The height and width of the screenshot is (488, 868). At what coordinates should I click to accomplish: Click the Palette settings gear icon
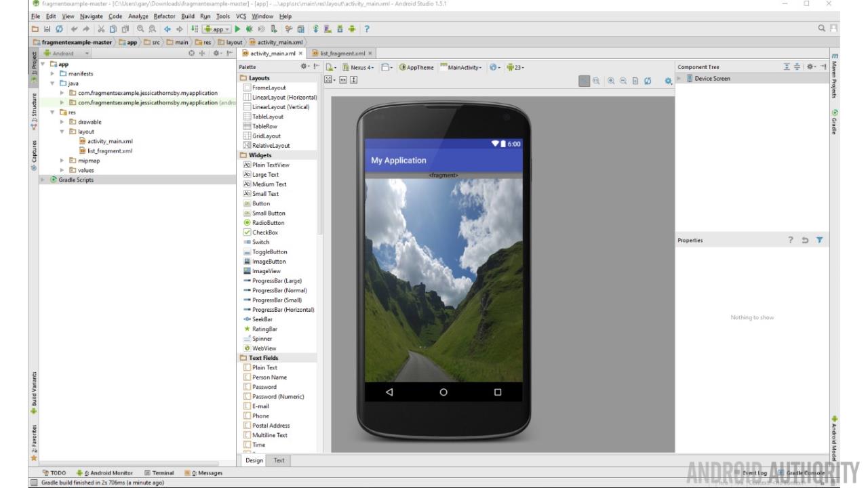(306, 67)
